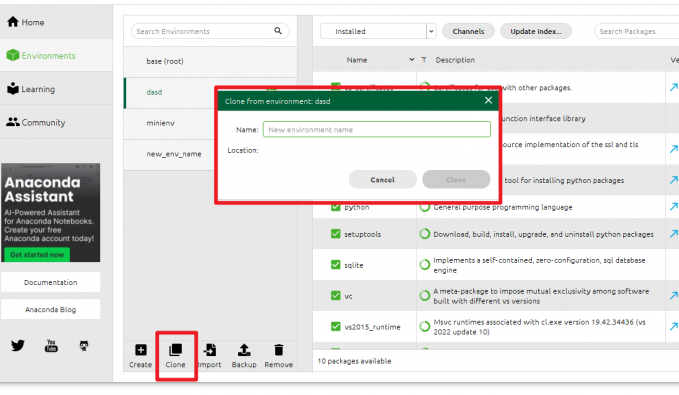
Task: Click the setuptools package type circle icon
Action: (x=425, y=234)
